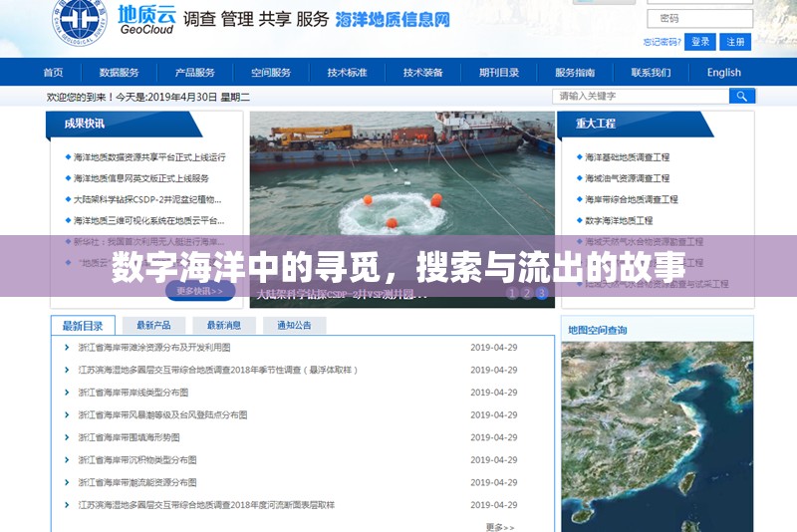Select carousel slide indicator 2

[x=527, y=293]
